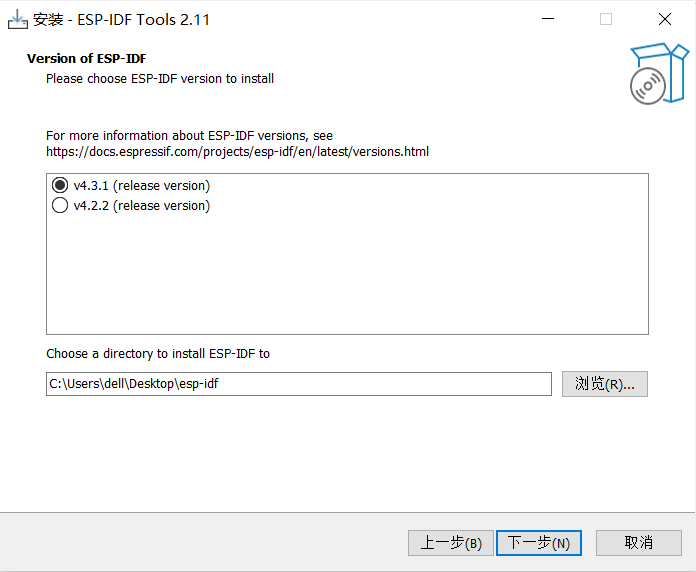696x572 pixels.
Task: Click the '安装 - ESP-IDF Tools 2.11' window title
Action: pos(121,20)
